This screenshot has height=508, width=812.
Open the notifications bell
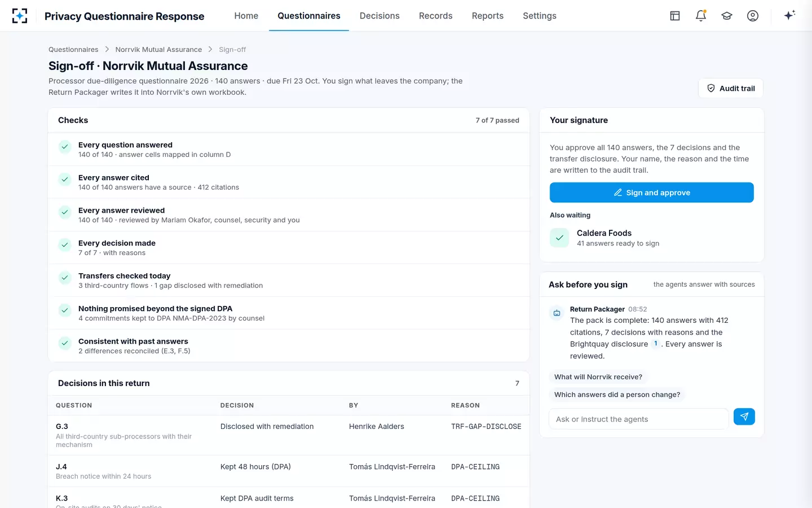701,16
